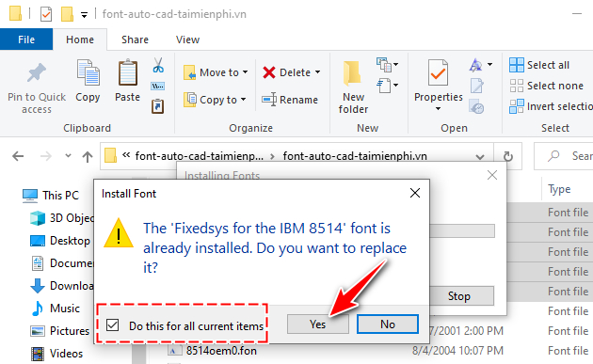Viewport: 593px width, 364px height.
Task: Expand the Properties dropdown arrow
Action: pos(438,109)
